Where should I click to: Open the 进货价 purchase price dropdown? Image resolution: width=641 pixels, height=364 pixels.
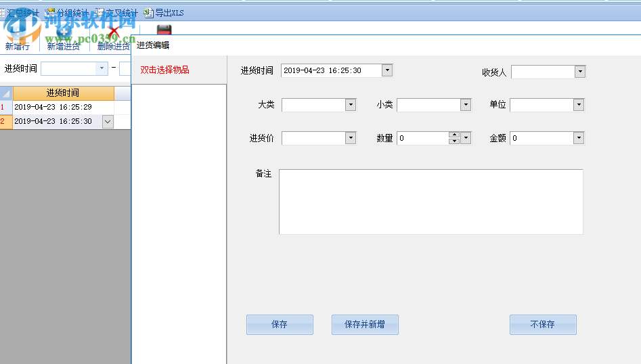(x=351, y=138)
